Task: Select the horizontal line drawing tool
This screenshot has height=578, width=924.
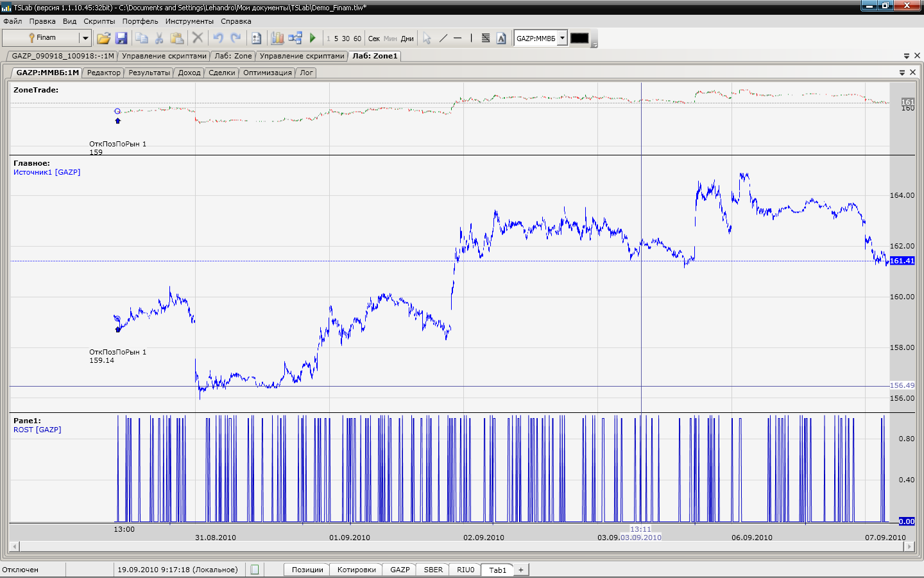Action: [458, 39]
